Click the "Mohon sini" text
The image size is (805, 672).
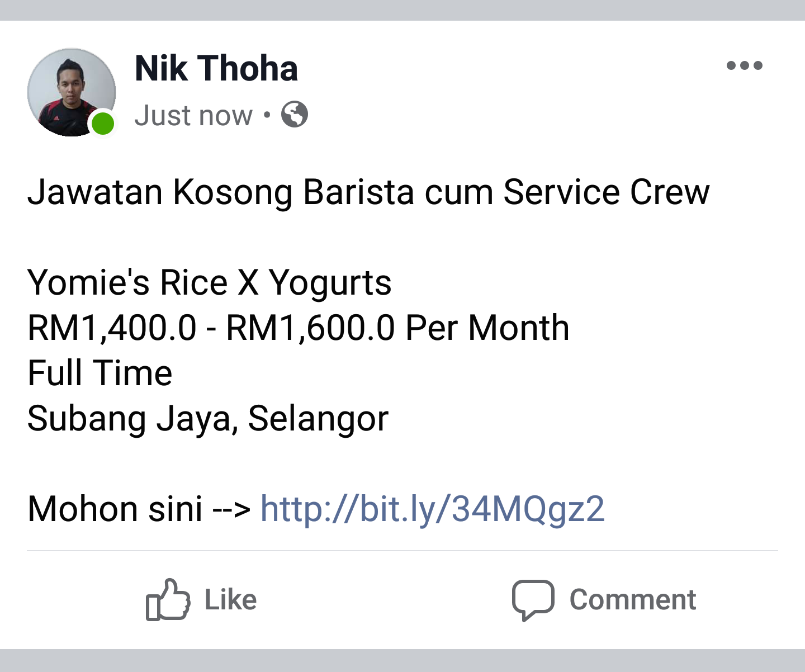tap(115, 509)
